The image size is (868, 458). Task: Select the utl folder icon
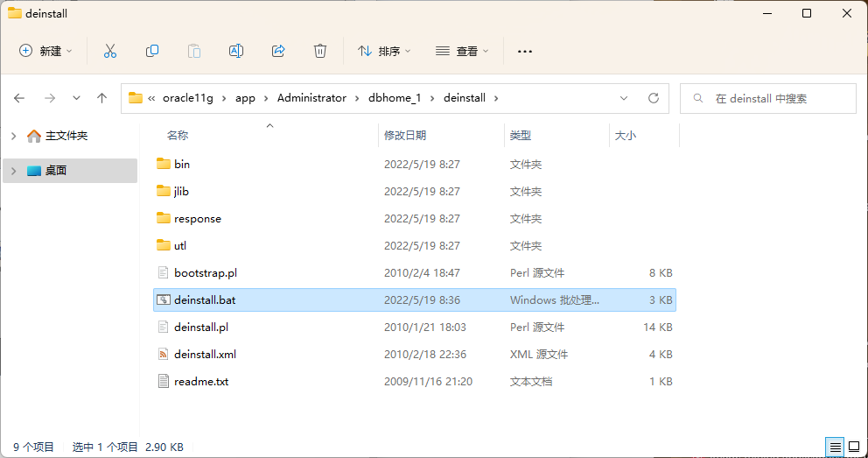click(164, 245)
